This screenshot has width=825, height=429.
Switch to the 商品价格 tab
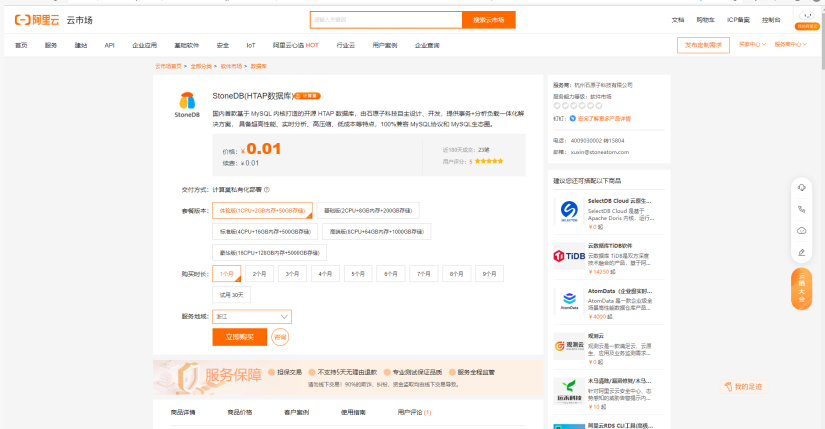(x=240, y=412)
